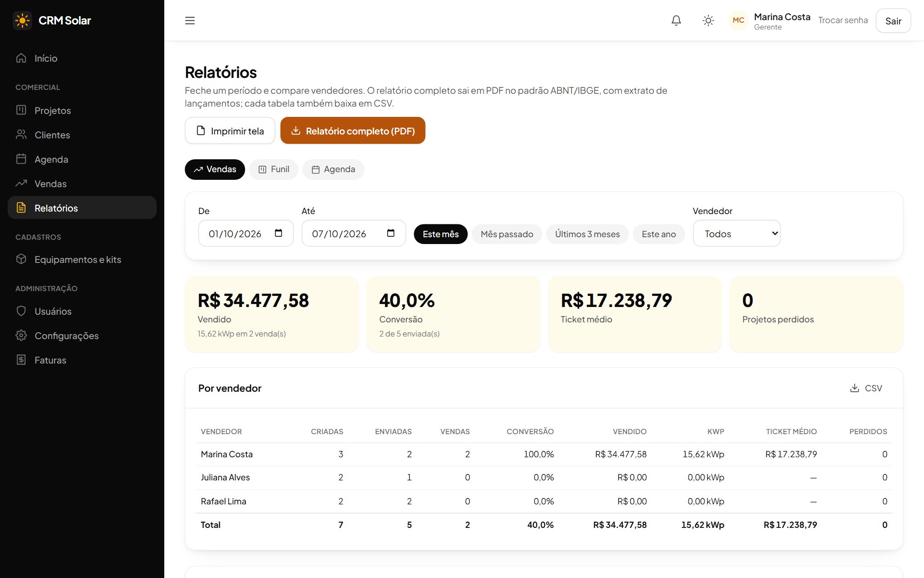Click the 15,62 kWp cell in Total row
This screenshot has height=578, width=924.
pos(702,525)
